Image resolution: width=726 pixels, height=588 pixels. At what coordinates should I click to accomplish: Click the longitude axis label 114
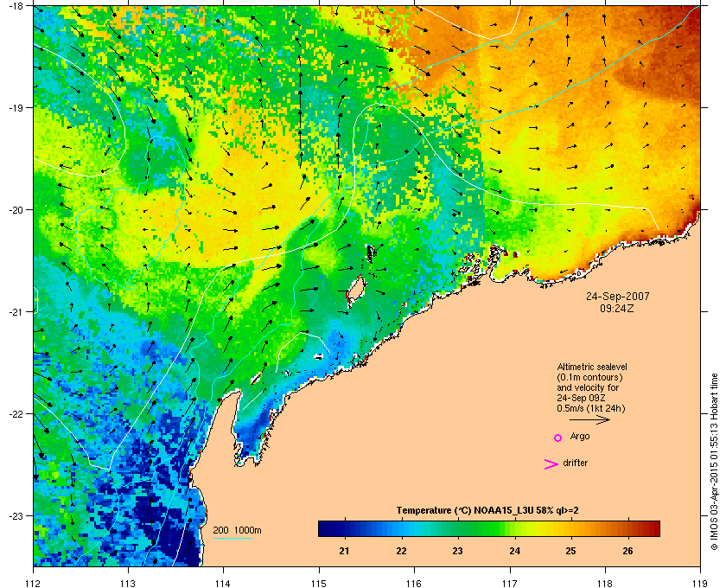click(223, 584)
